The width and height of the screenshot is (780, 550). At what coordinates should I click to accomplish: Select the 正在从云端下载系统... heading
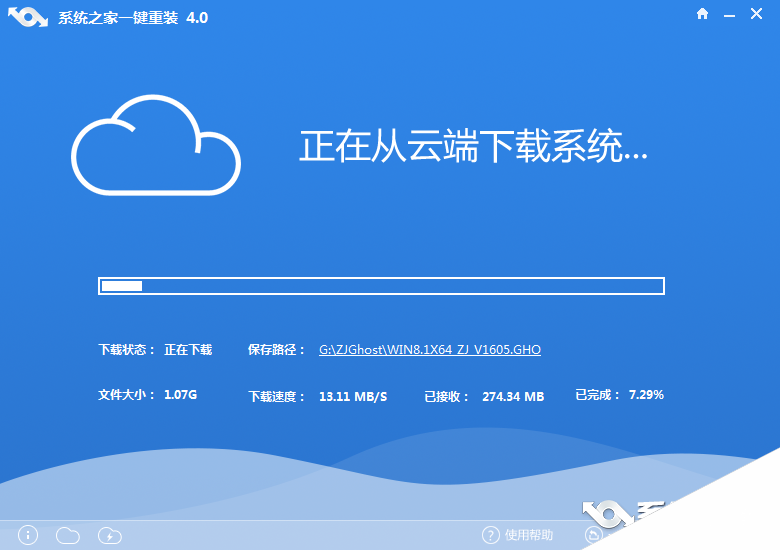click(473, 146)
